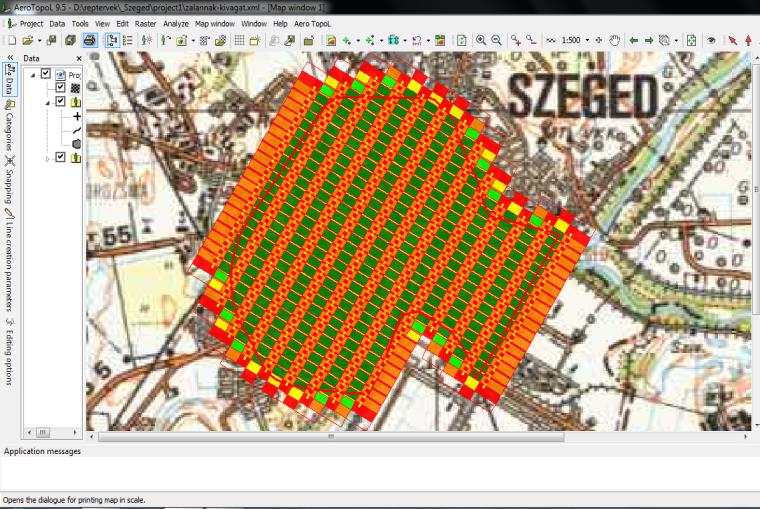Click the list view icon in the toolbar
Image resolution: width=760 pixels, height=509 pixels.
tap(127, 41)
